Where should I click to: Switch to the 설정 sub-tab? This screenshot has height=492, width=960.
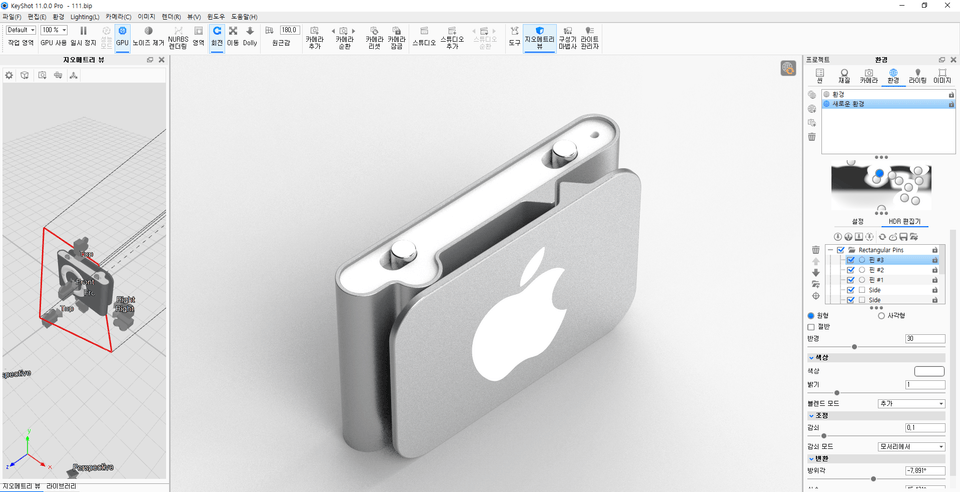click(x=857, y=222)
